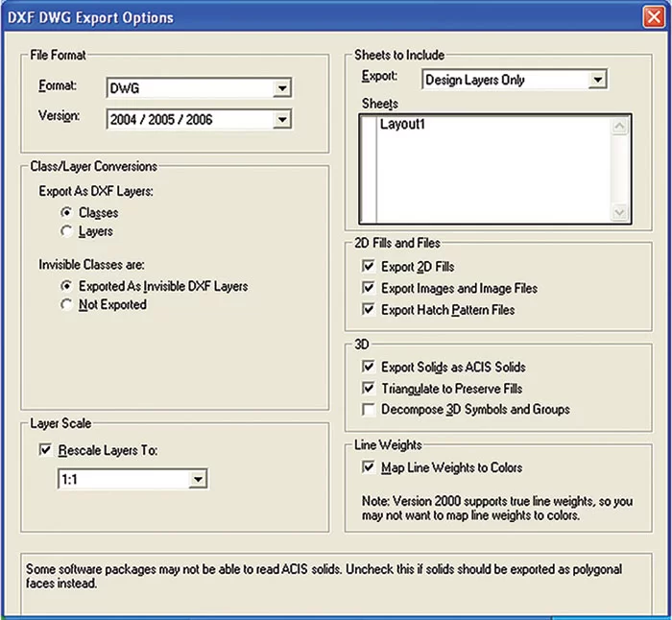Open the Export dropdown set to Design Layers Only
This screenshot has height=620, width=672.
pyautogui.click(x=596, y=80)
